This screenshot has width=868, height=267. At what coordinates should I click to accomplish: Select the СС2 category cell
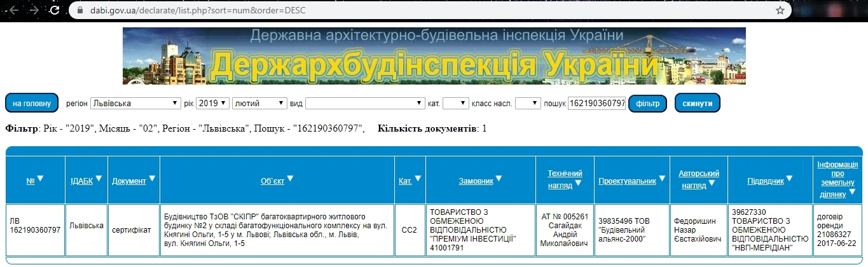409,230
